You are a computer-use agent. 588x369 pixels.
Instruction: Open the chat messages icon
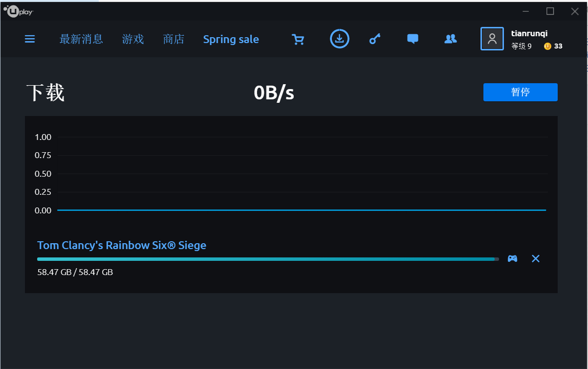click(x=413, y=39)
